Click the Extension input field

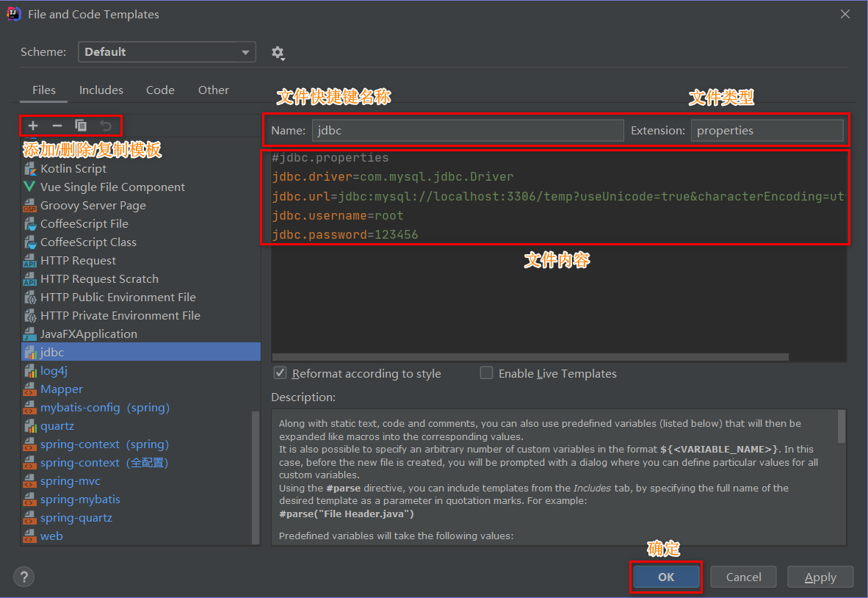pyautogui.click(x=767, y=131)
